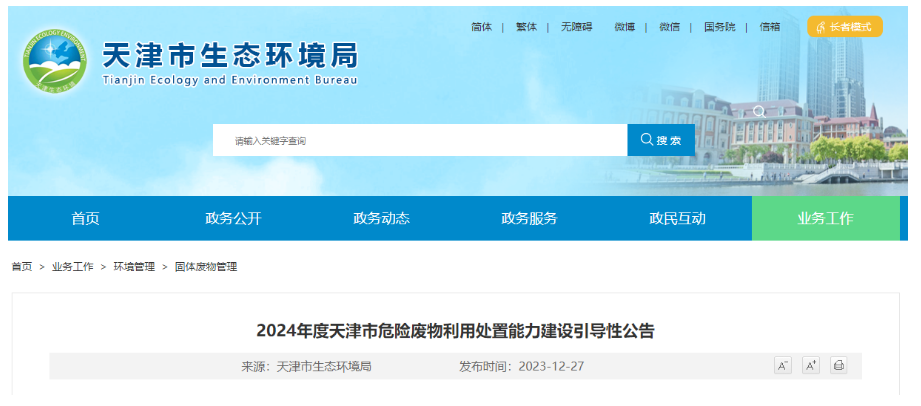Select the 政务服务 navigation tab
Screen dimensions: 921x406
pos(529,219)
